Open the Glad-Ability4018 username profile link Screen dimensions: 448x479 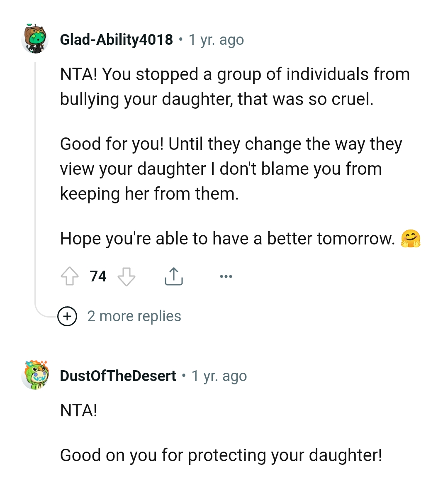point(116,40)
